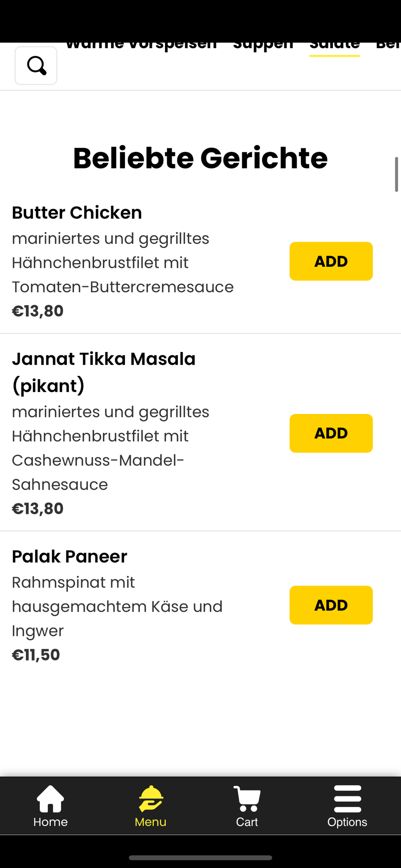Click the Beliebte Gerichte section heading

(x=200, y=158)
